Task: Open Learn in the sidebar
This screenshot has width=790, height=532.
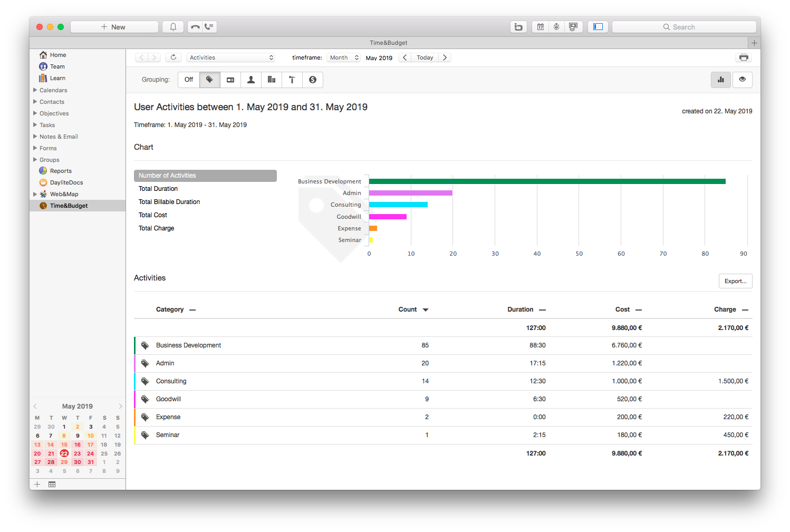Action: tap(57, 78)
